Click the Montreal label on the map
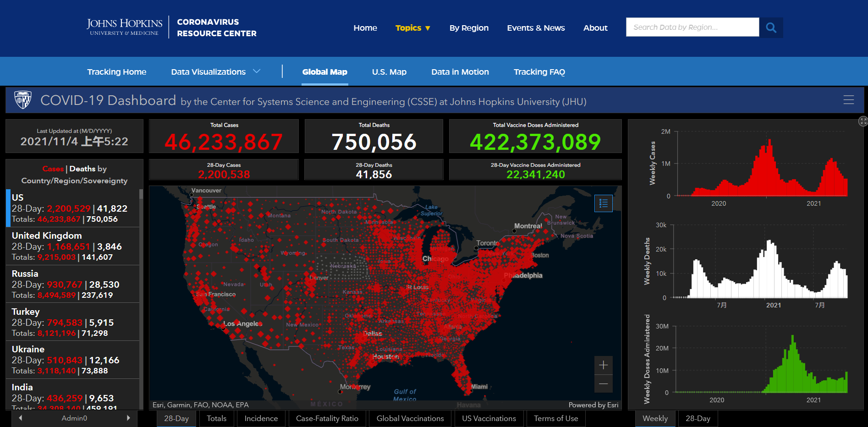The width and height of the screenshot is (868, 427). point(528,226)
